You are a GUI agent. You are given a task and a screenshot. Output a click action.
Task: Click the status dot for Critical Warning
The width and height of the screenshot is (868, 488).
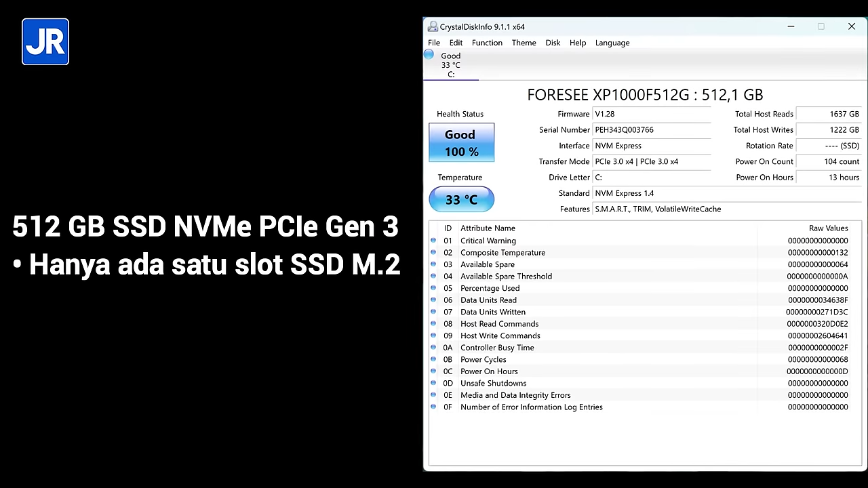tap(433, 241)
